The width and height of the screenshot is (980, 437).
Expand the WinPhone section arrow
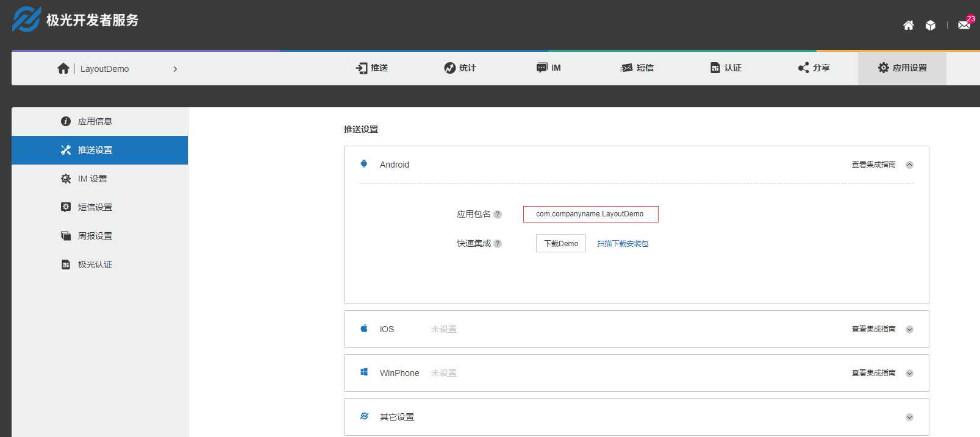(909, 373)
